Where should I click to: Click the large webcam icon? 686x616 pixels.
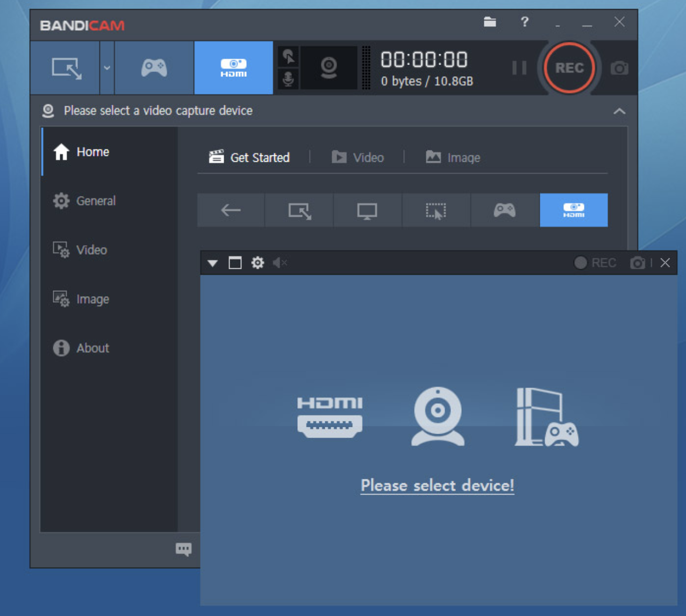tap(438, 416)
